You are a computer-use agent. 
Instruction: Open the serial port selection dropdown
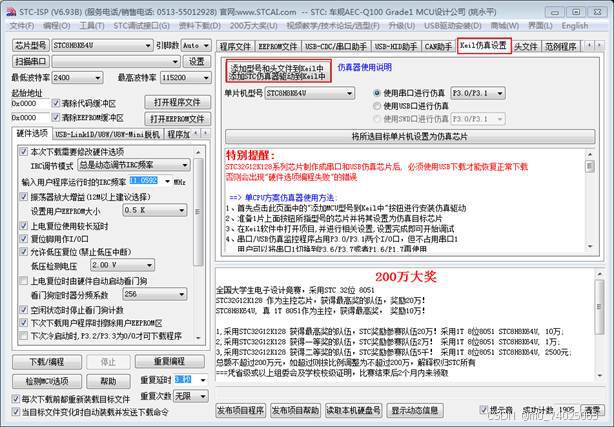coord(116,62)
